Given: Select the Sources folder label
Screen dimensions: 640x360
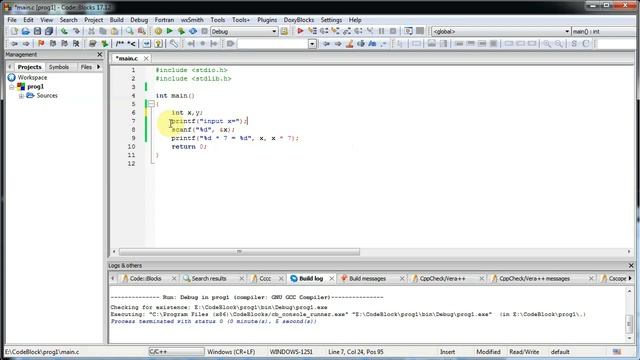Looking at the screenshot, I should (47, 96).
